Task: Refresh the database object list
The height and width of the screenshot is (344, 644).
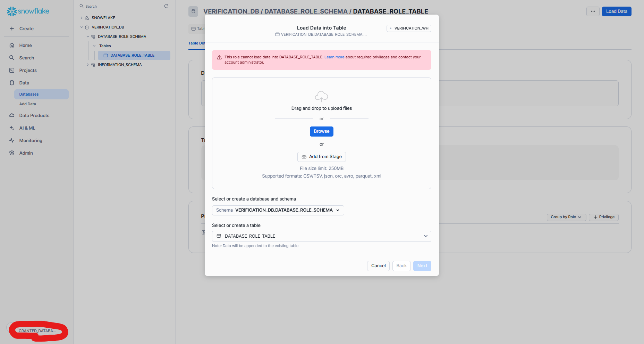Action: (x=166, y=6)
